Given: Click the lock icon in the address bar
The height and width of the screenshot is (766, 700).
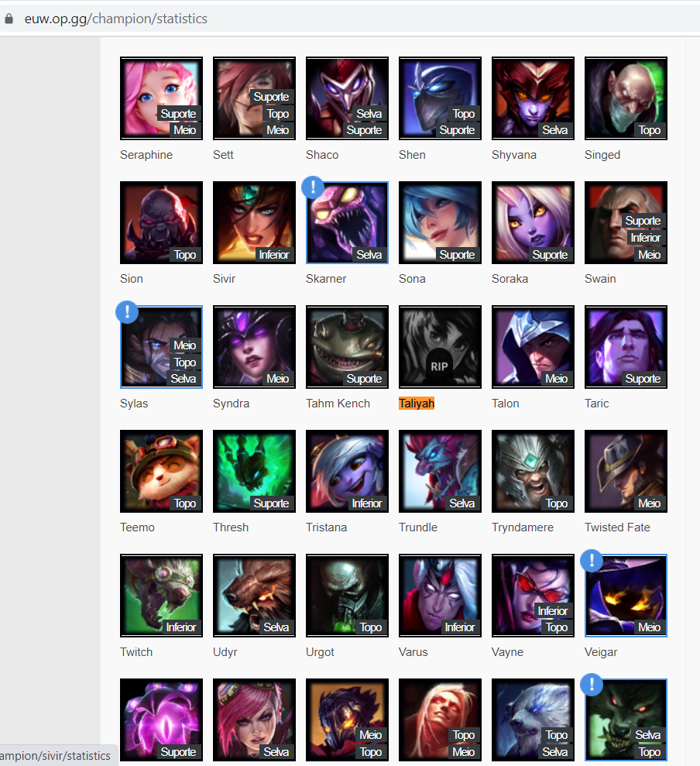Looking at the screenshot, I should [9, 19].
